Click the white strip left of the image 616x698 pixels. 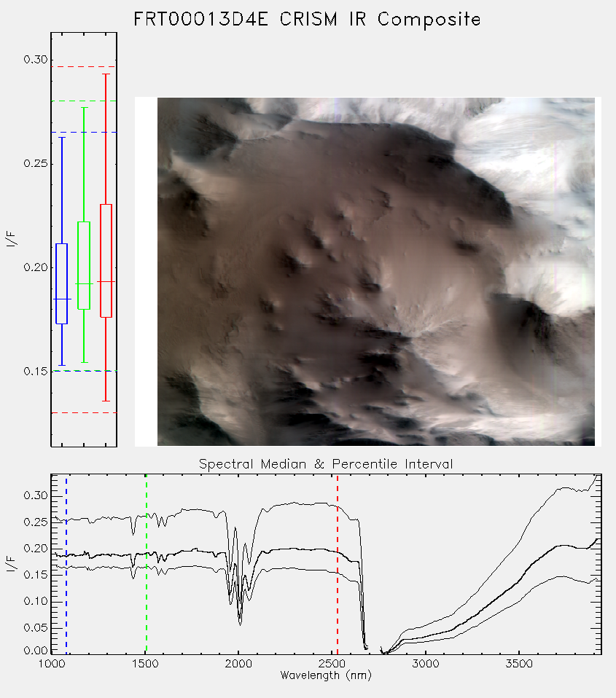click(146, 272)
